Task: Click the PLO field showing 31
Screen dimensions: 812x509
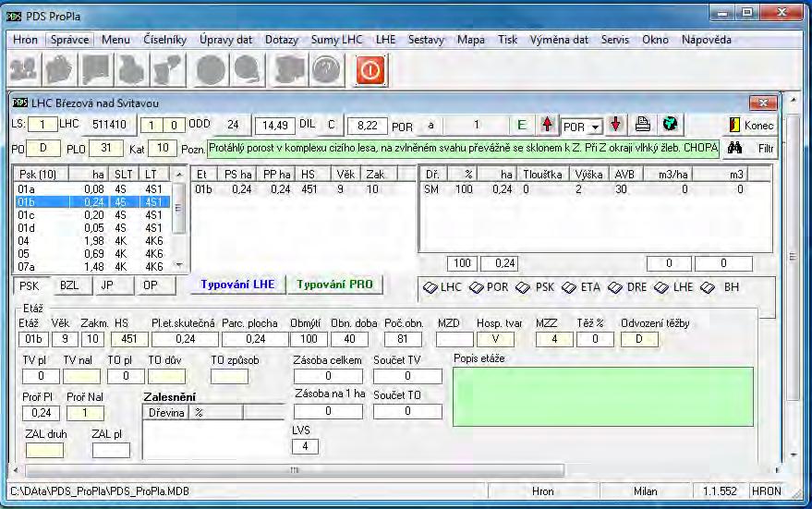Action: (x=105, y=149)
